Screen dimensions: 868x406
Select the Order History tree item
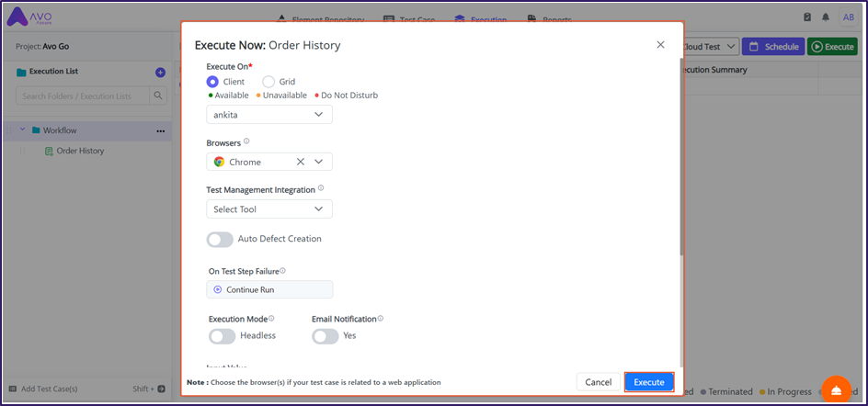tap(79, 151)
